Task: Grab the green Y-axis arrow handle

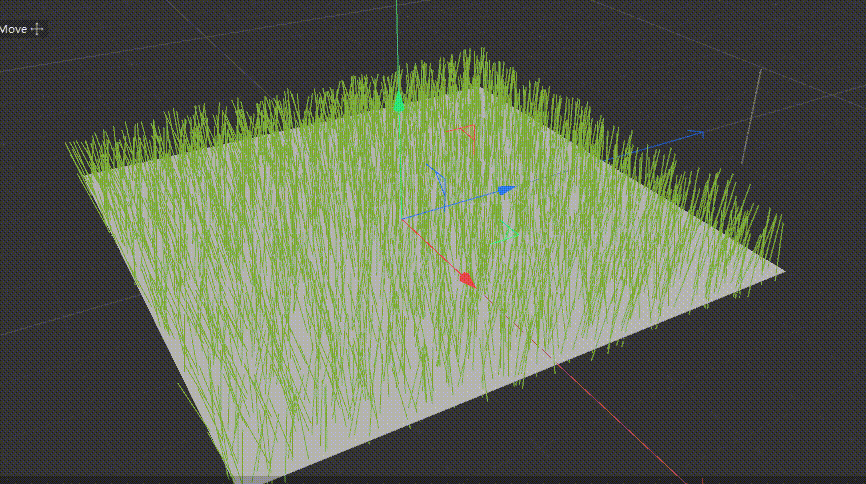Action: click(398, 102)
